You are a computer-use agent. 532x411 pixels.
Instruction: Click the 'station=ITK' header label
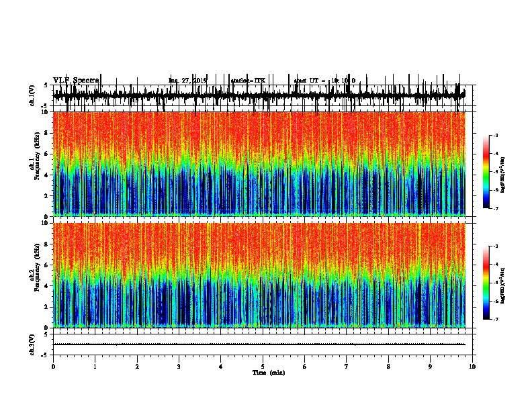(x=248, y=81)
